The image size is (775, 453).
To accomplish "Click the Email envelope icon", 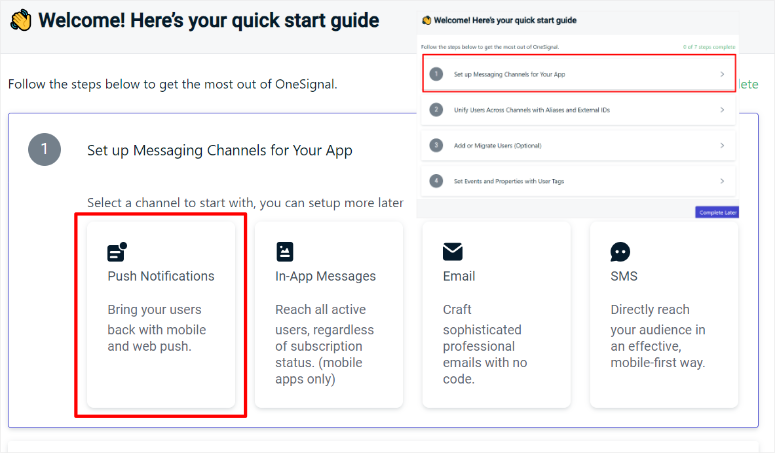I will [x=453, y=251].
